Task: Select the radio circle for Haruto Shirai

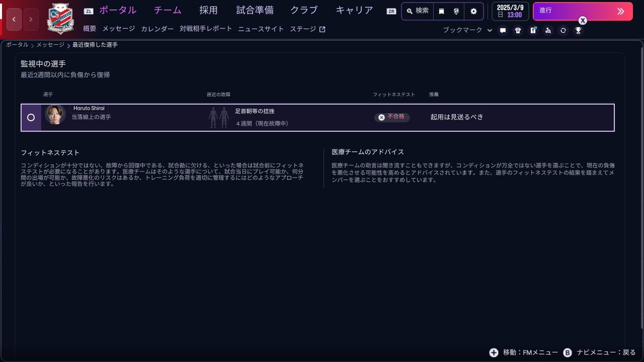Action: [31, 117]
